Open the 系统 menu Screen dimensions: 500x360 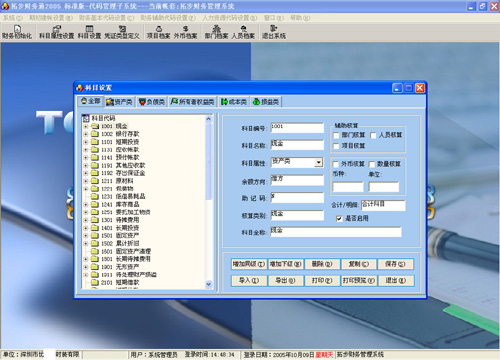tap(13, 18)
